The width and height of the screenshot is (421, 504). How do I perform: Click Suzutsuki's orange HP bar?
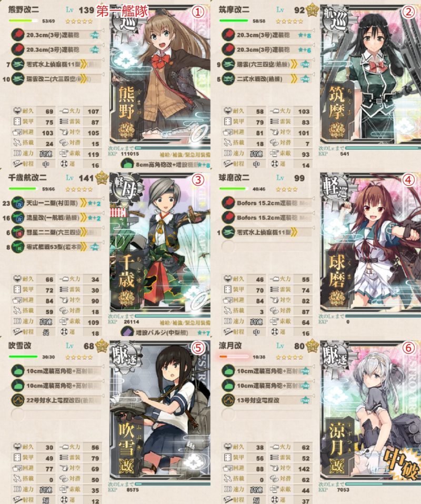234,357
